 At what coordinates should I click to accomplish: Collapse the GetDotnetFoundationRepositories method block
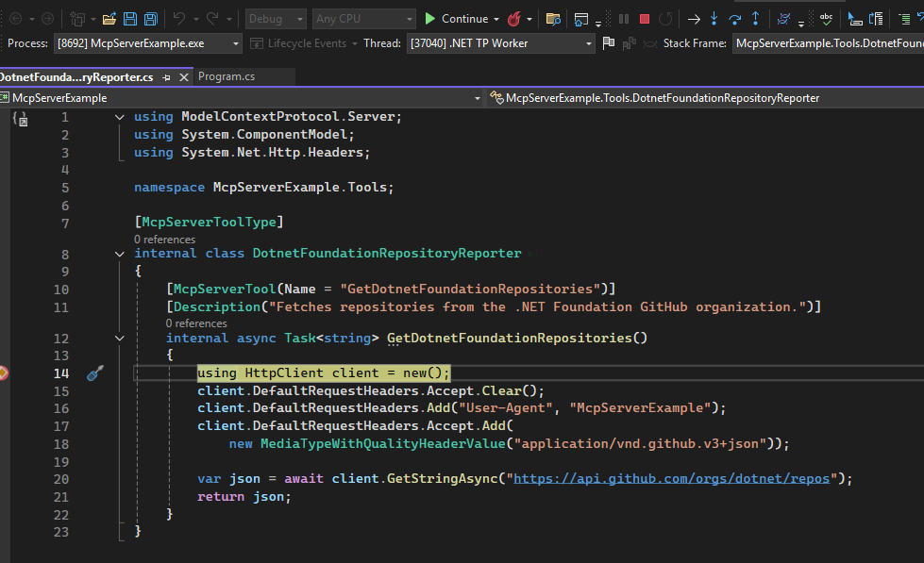click(120, 338)
